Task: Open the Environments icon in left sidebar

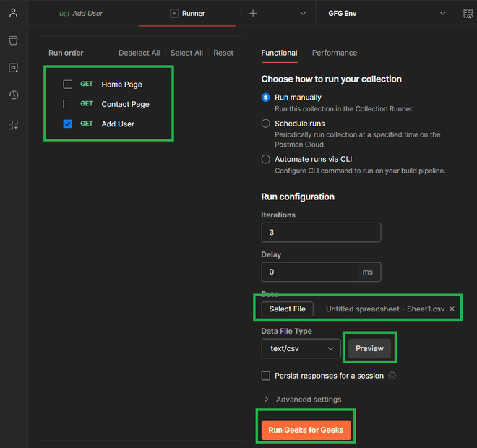Action: click(x=13, y=67)
